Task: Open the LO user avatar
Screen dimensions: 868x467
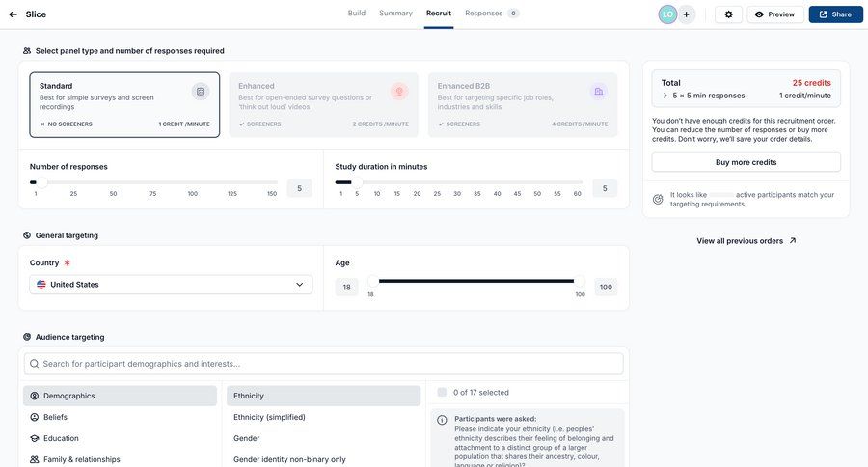Action: [667, 14]
